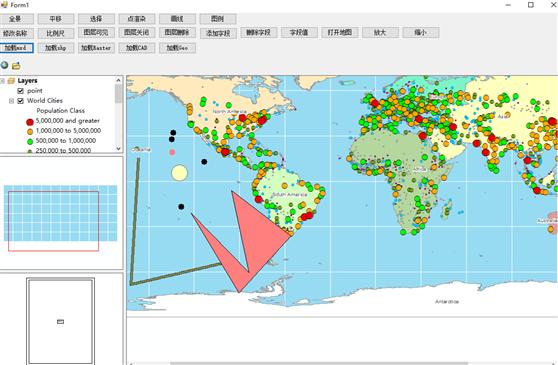Click the large pale yellow circle graphic on the map

click(x=179, y=173)
